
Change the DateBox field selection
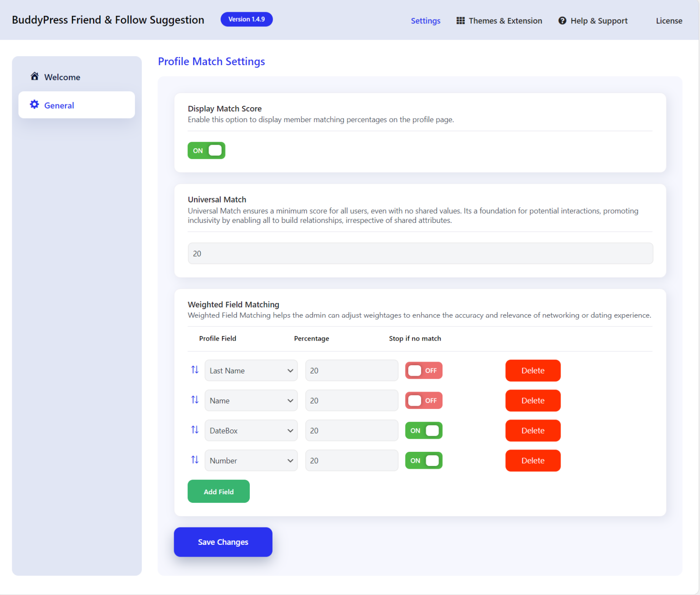(x=251, y=430)
